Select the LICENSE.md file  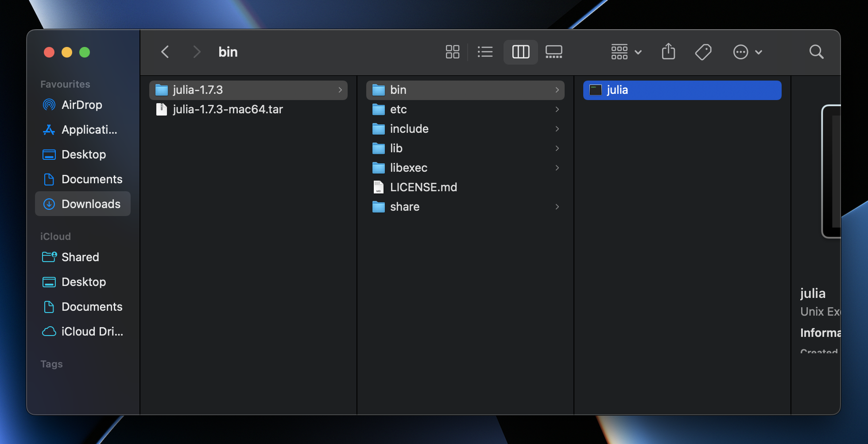point(465,187)
